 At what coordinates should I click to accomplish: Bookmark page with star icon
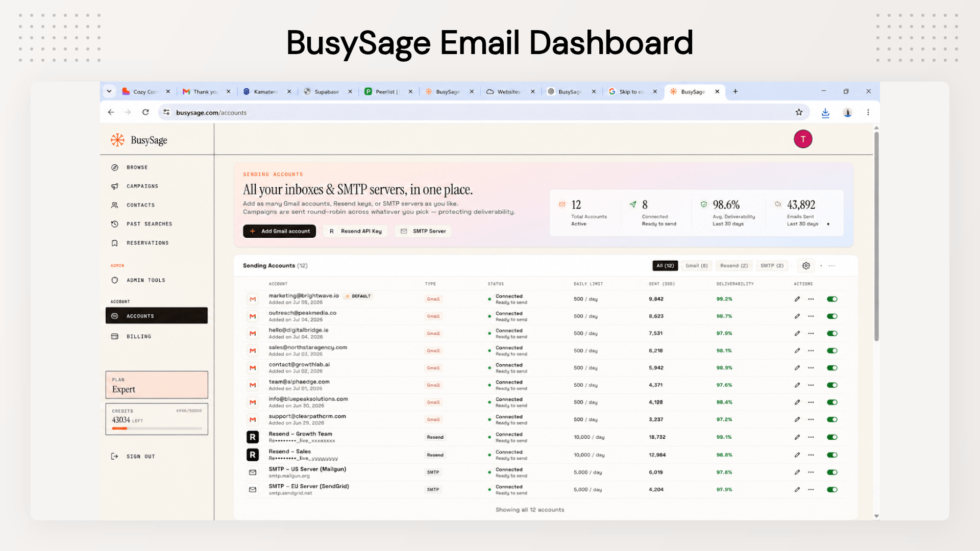pos(799,112)
